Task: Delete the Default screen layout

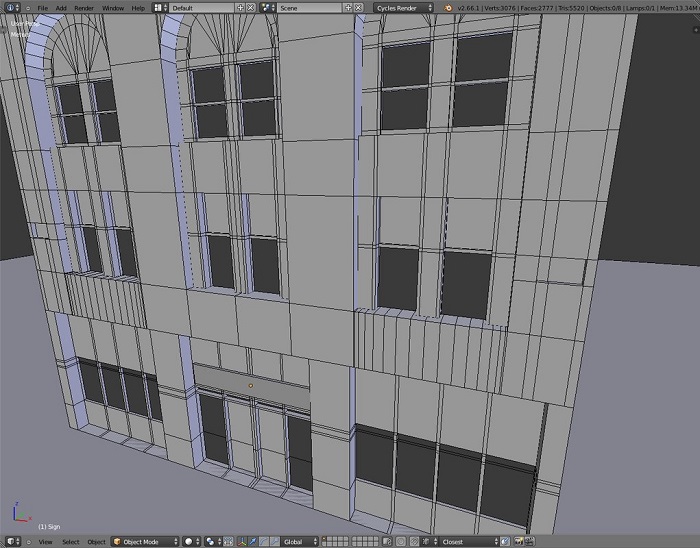Action: pos(251,8)
